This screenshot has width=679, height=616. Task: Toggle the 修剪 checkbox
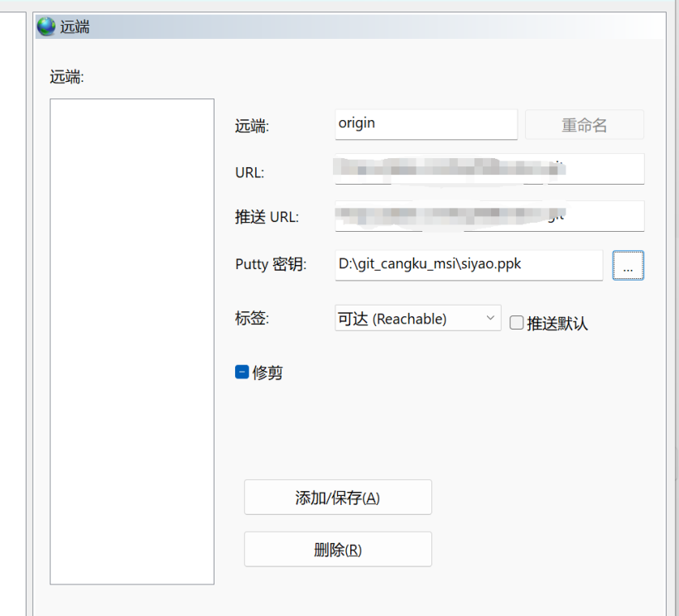click(x=243, y=373)
